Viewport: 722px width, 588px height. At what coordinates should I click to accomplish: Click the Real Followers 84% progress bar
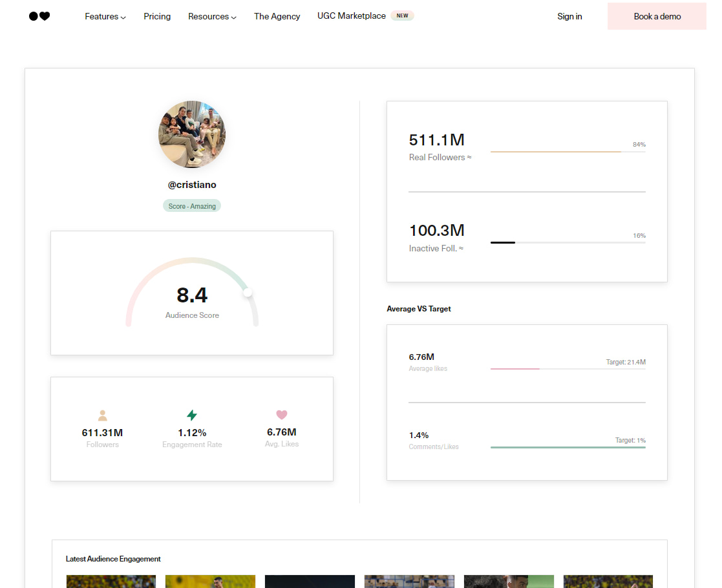tap(568, 151)
